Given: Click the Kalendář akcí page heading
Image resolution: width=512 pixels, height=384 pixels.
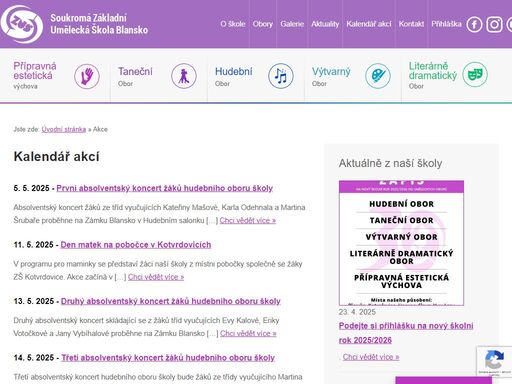Looking at the screenshot, I should click(x=56, y=157).
